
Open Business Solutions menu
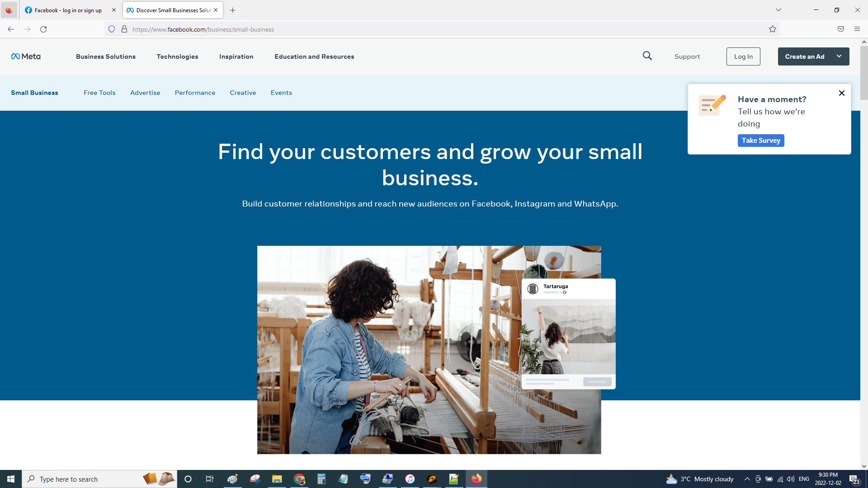point(106,56)
